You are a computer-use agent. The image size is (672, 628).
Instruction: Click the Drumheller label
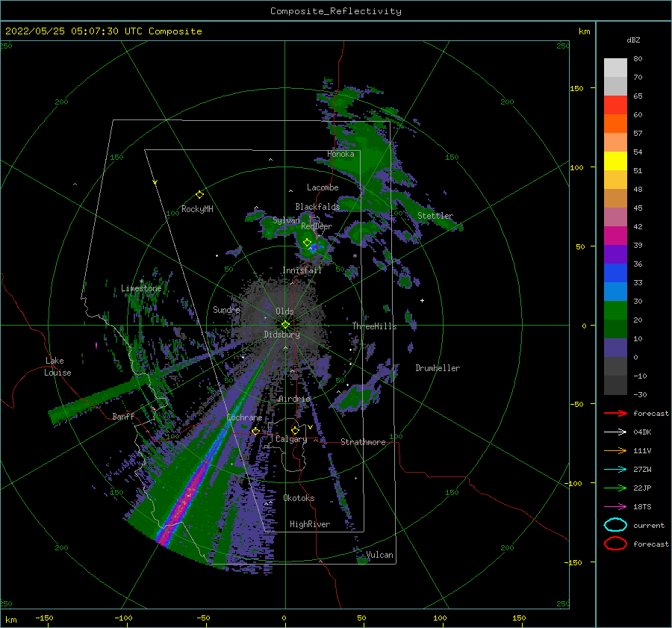coord(438,368)
